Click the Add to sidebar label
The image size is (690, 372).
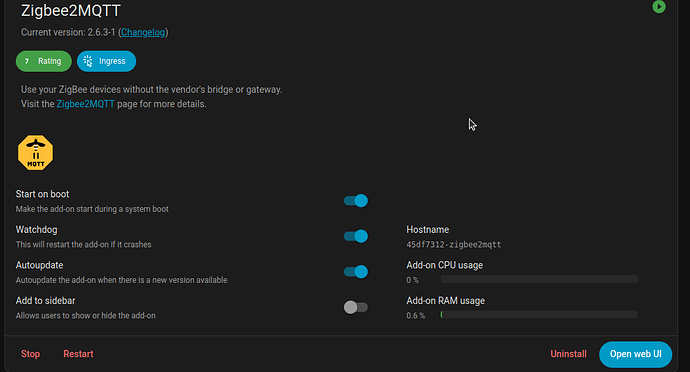tap(45, 301)
